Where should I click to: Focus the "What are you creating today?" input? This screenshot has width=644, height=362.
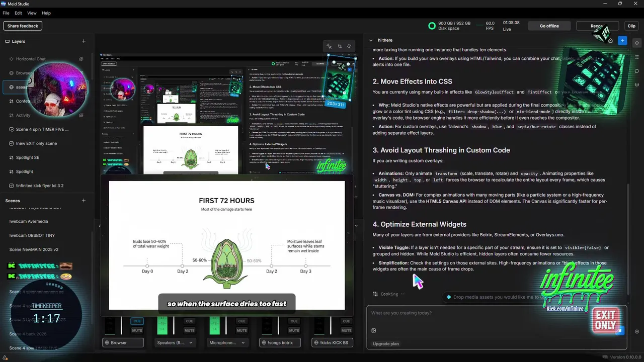496,313
